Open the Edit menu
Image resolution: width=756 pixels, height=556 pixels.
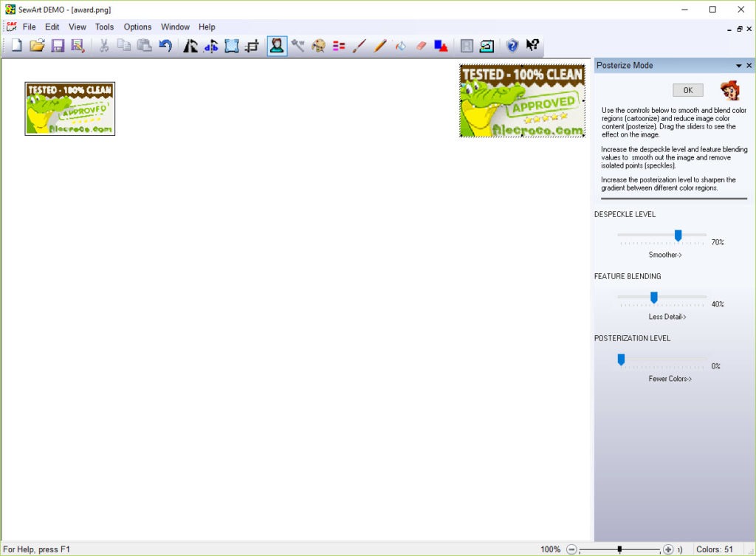coord(52,27)
